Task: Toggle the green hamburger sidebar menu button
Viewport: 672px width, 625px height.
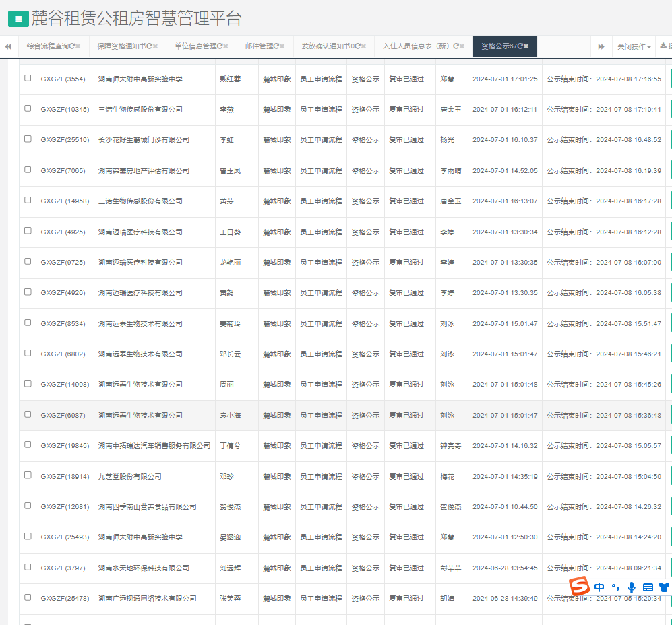Action: coord(18,20)
